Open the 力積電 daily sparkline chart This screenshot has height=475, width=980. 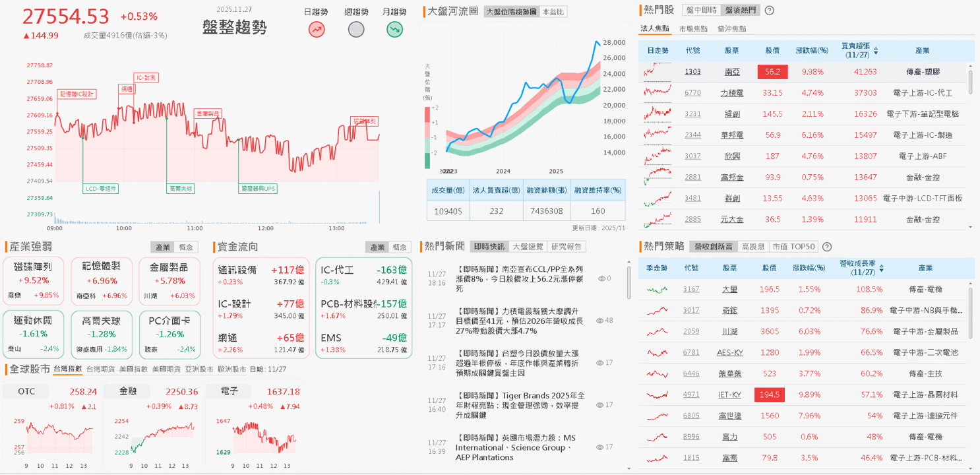click(x=658, y=92)
